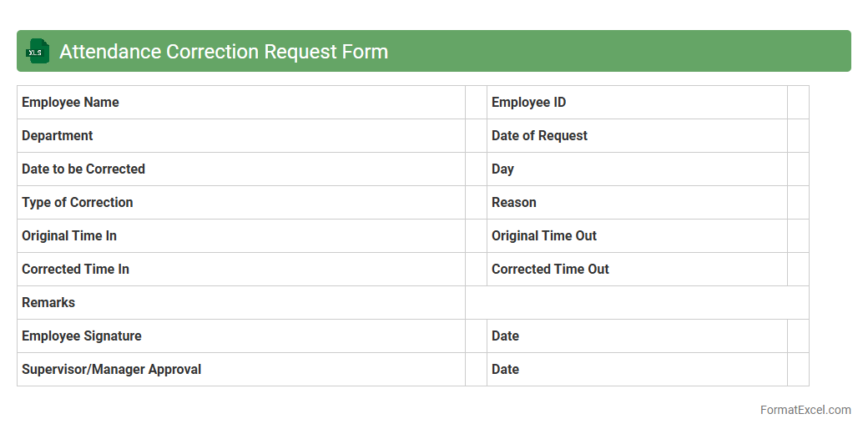Click the XLS file icon in header
Image resolution: width=868 pixels, height=434 pixels.
38,52
